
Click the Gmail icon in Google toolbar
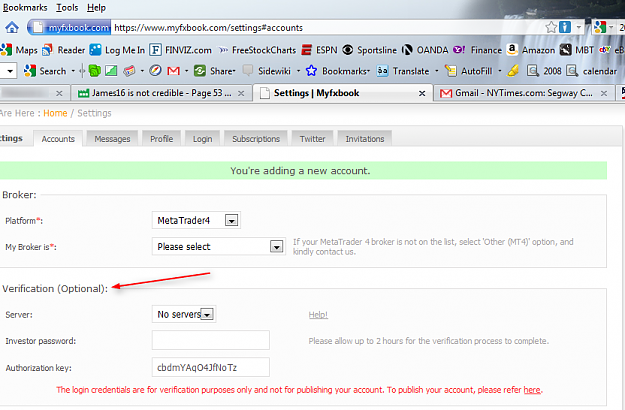tap(173, 71)
